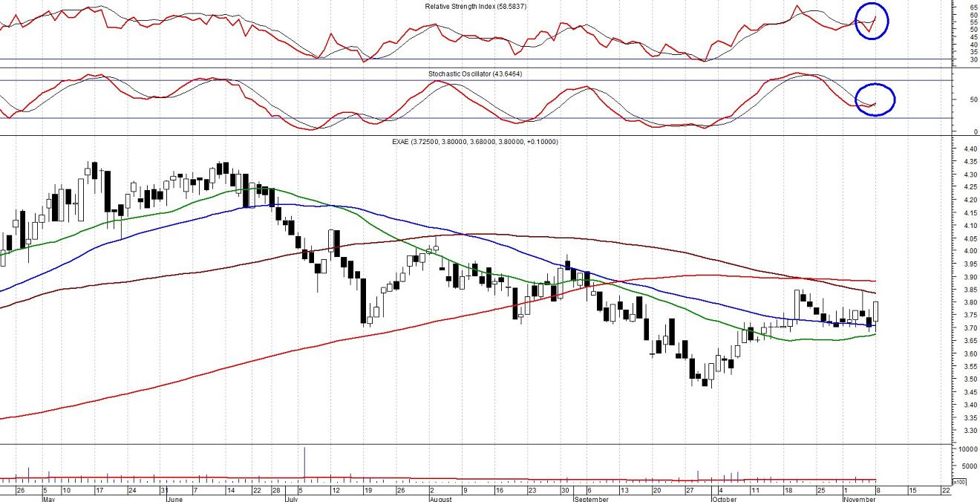The width and height of the screenshot is (980, 502).
Task: Select the May month label on time axis
Action: [50, 499]
